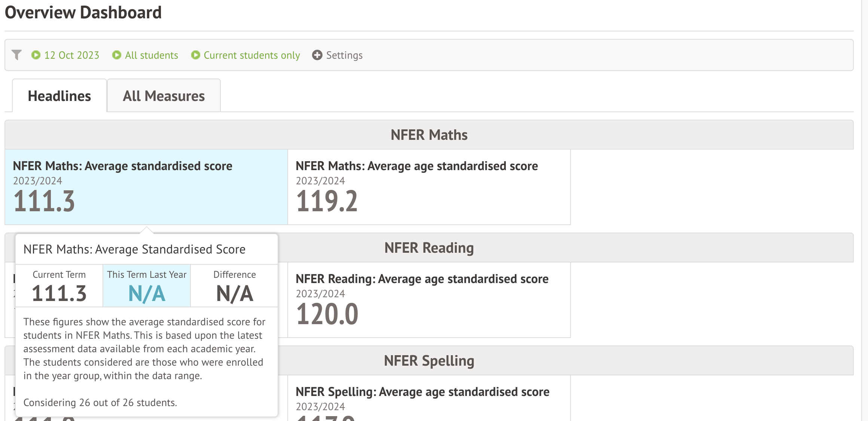868x421 pixels.
Task: Click This Term Last Year cell in tooltip
Action: click(x=147, y=286)
